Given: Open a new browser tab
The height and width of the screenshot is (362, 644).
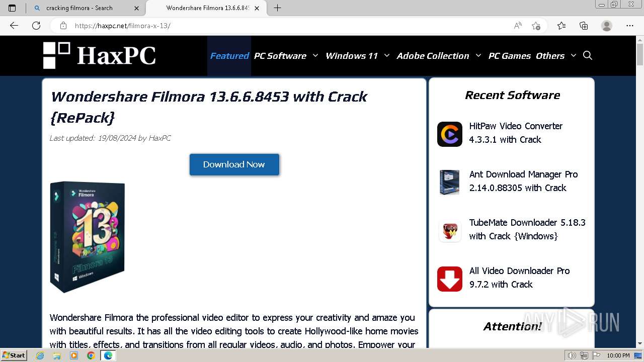Looking at the screenshot, I should pos(277,8).
